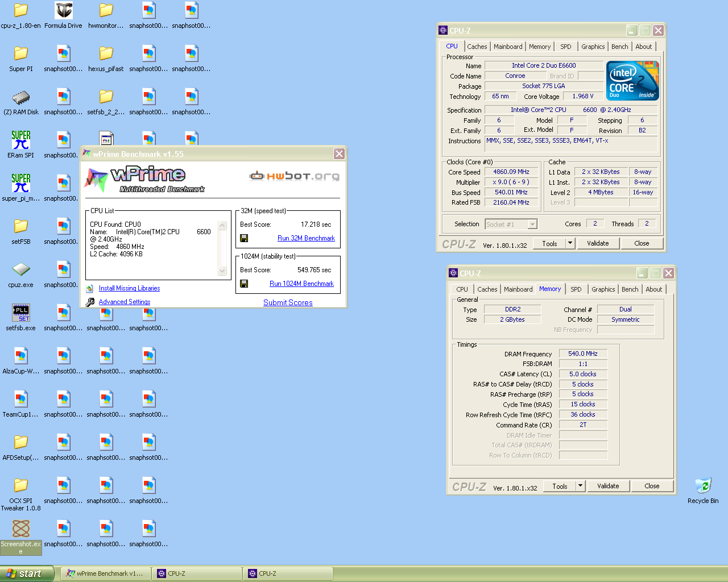This screenshot has width=728, height=582.
Task: Click Close button in lower CPU-Z
Action: pos(652,486)
